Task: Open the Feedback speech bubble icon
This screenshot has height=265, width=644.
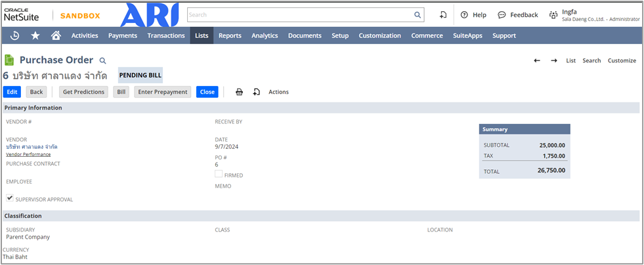Action: coord(502,15)
